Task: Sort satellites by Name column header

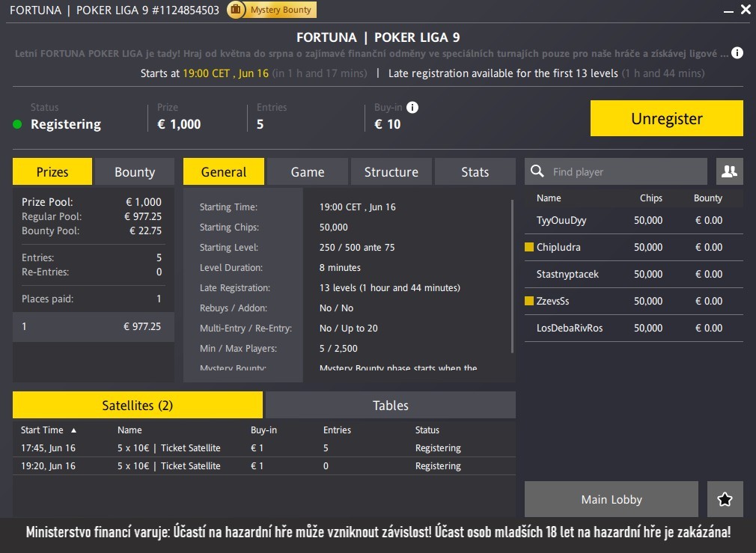Action: (x=129, y=430)
